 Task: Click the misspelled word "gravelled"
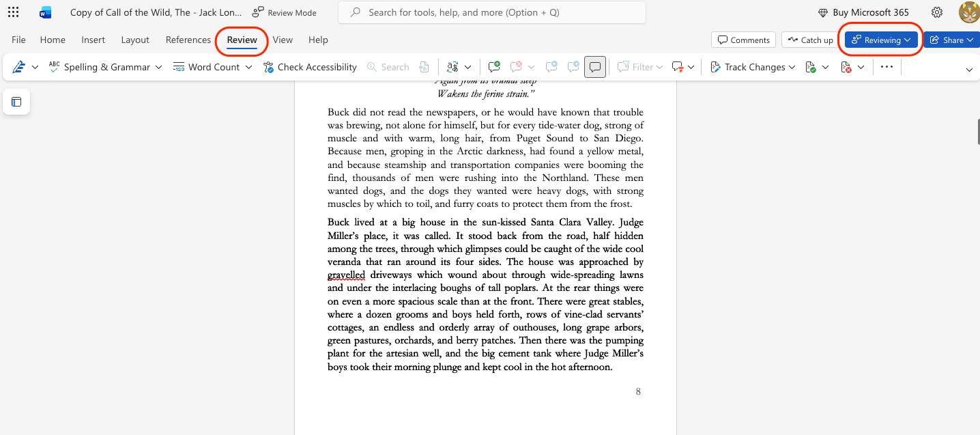346,275
